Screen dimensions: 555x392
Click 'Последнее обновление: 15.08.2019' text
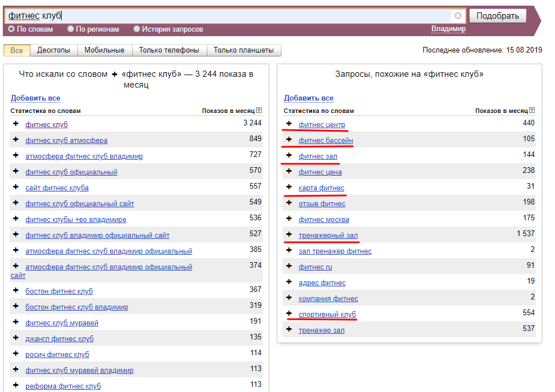pyautogui.click(x=482, y=50)
